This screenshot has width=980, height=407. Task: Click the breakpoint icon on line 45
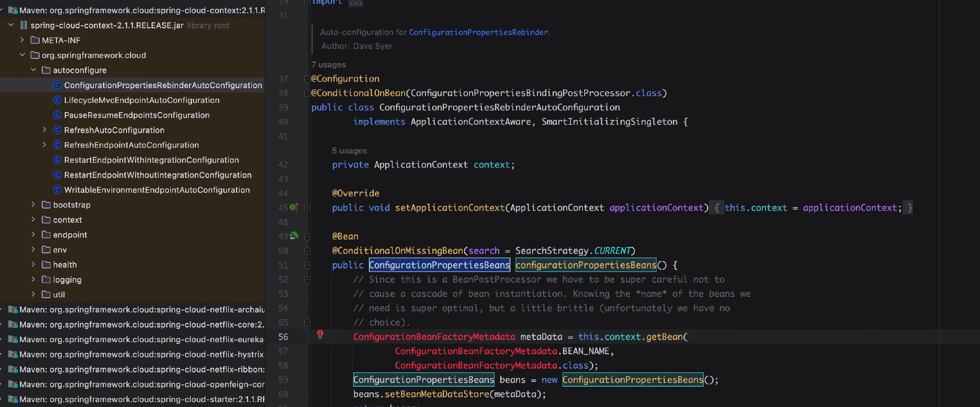click(x=293, y=207)
